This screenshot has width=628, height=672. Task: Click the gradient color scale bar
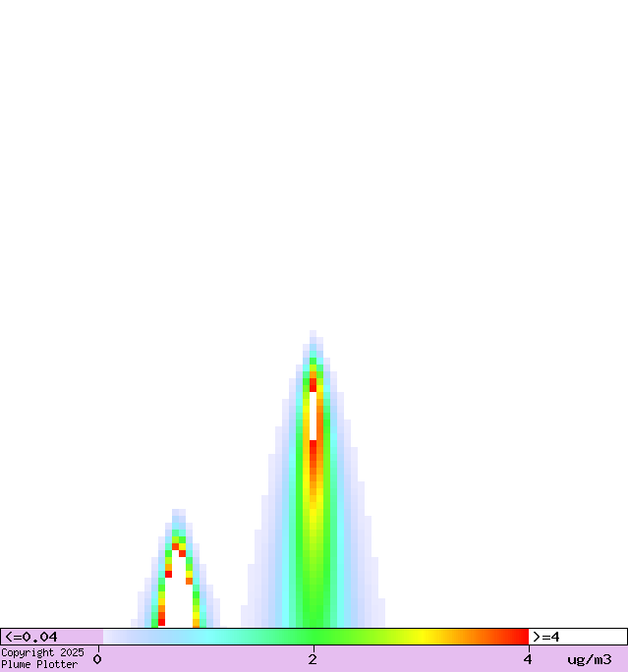coord(315,637)
